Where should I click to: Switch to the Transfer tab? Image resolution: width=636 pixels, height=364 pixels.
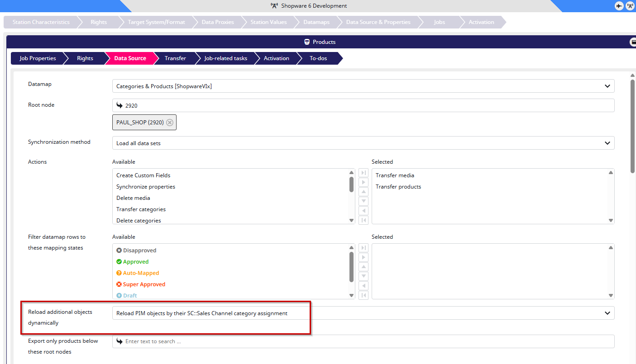point(175,58)
